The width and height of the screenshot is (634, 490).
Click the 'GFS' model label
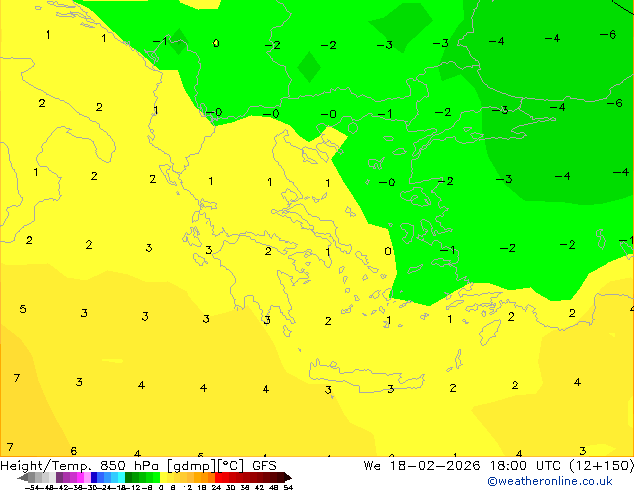264,466
